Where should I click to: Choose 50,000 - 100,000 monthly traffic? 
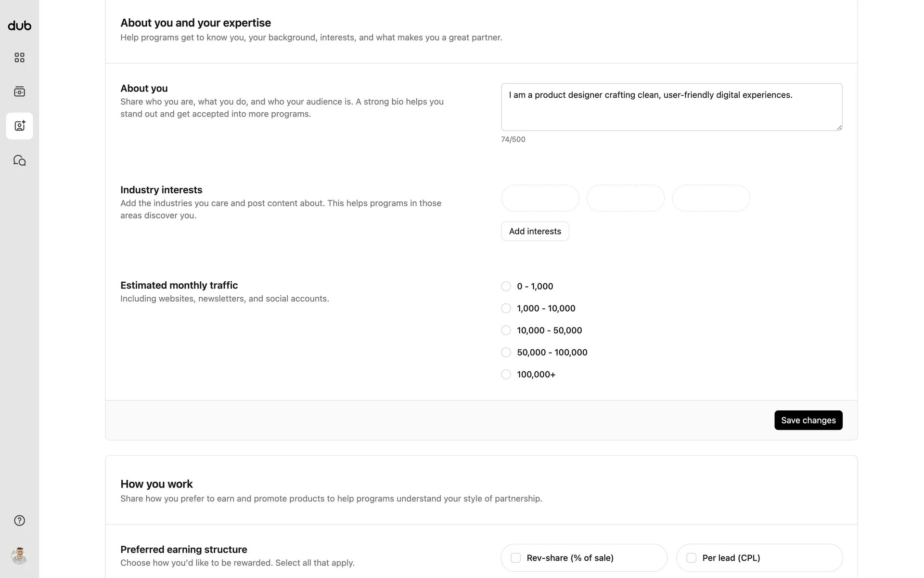506,353
